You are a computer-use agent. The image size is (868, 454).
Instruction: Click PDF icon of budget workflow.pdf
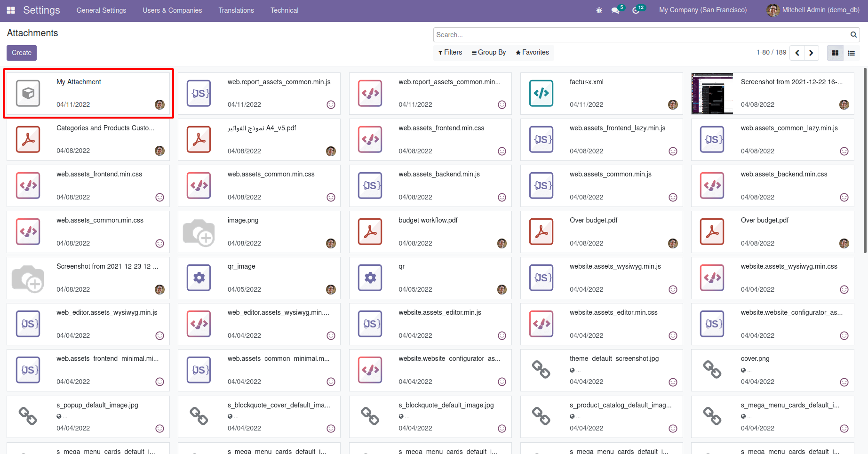[370, 231]
